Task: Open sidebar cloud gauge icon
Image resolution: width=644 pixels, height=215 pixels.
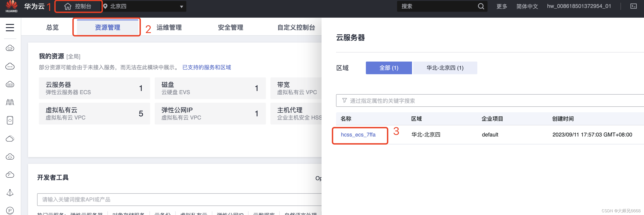Action: [x=10, y=174]
